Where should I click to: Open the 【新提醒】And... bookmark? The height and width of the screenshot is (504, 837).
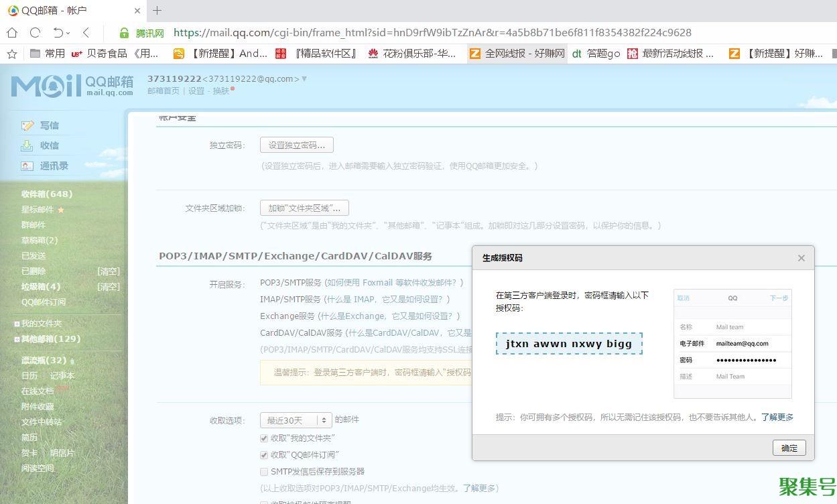pos(220,54)
